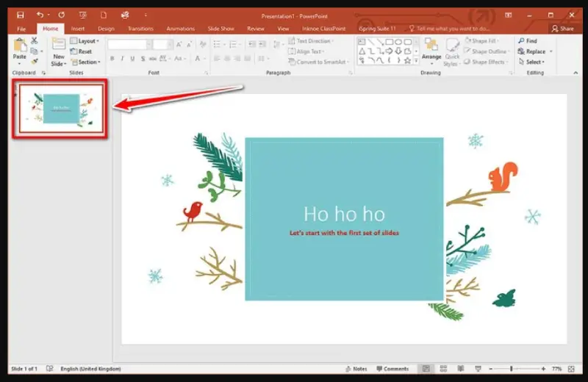Increase list indent level

[262, 45]
